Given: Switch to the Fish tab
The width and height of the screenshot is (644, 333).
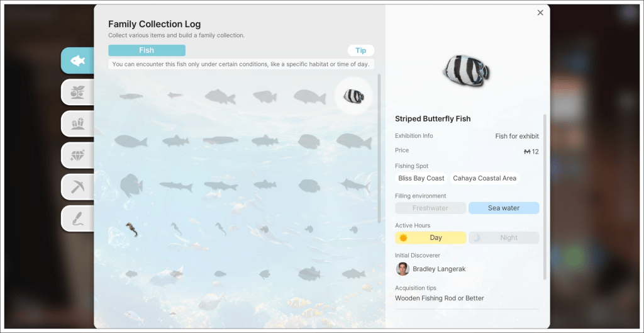Looking at the screenshot, I should [147, 50].
